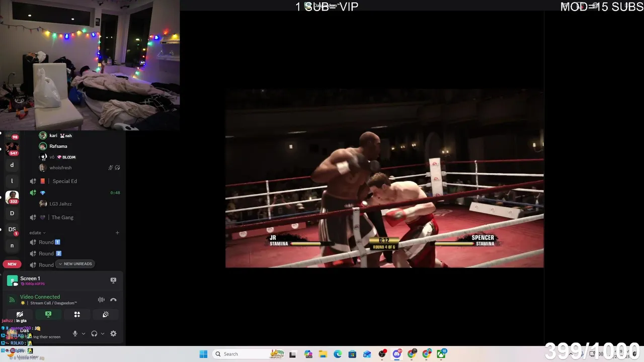
Task: Open Task View from the taskbar
Action: tap(293, 354)
